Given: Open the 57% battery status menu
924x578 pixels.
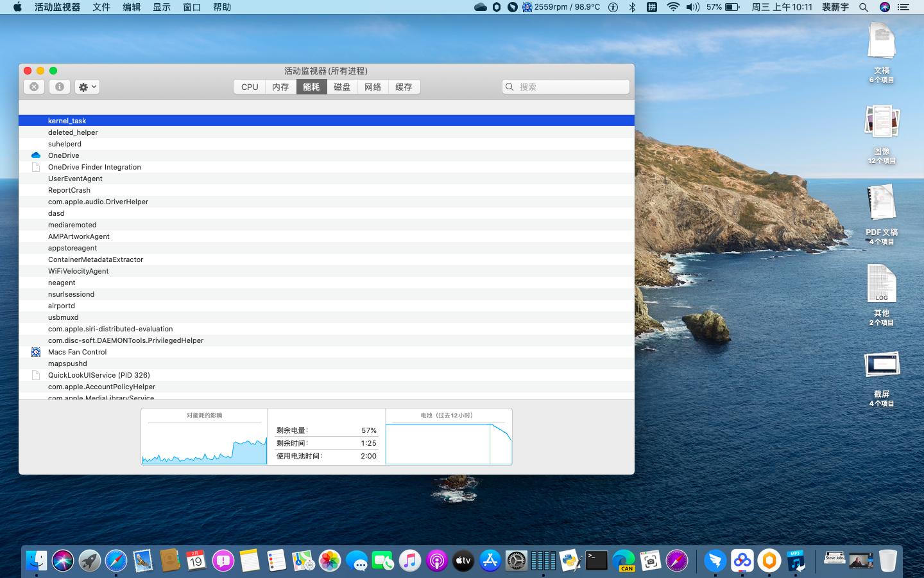Looking at the screenshot, I should (x=721, y=7).
